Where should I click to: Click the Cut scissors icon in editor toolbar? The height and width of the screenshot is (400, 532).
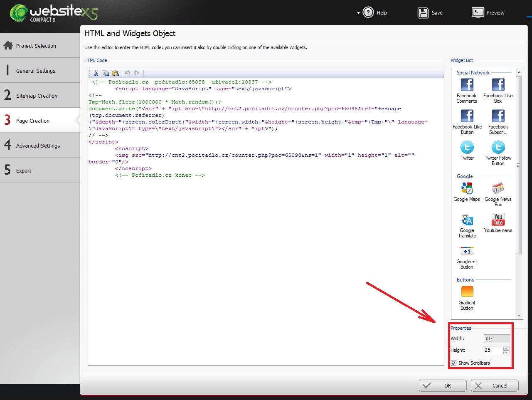(x=96, y=73)
